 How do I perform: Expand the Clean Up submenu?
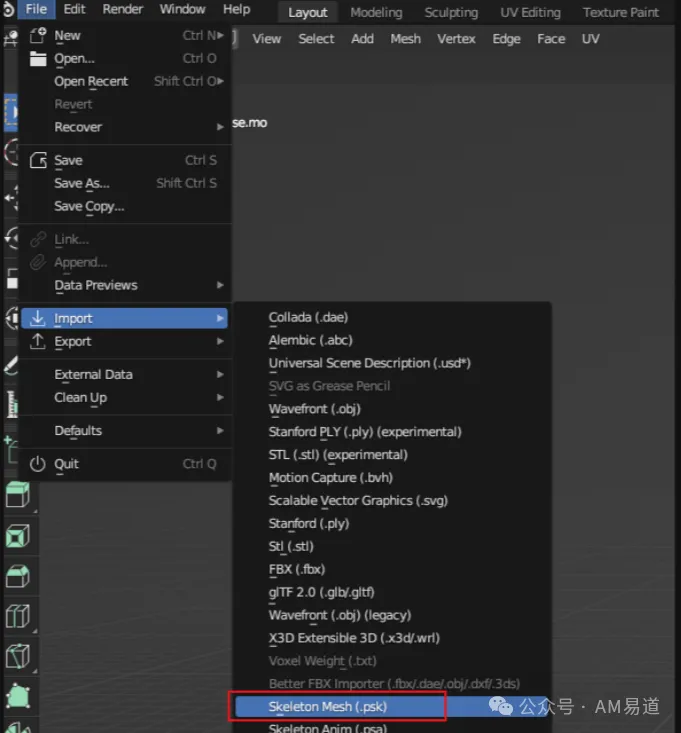220,397
